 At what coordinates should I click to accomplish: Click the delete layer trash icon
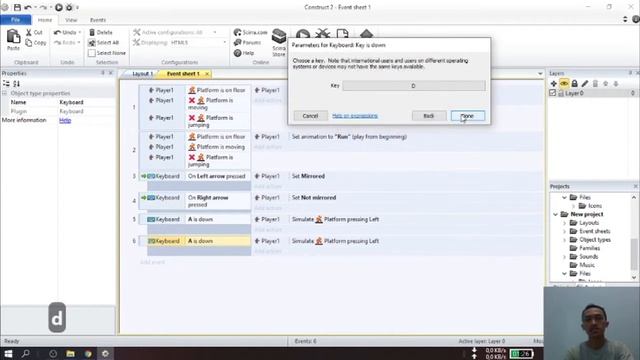tap(595, 83)
